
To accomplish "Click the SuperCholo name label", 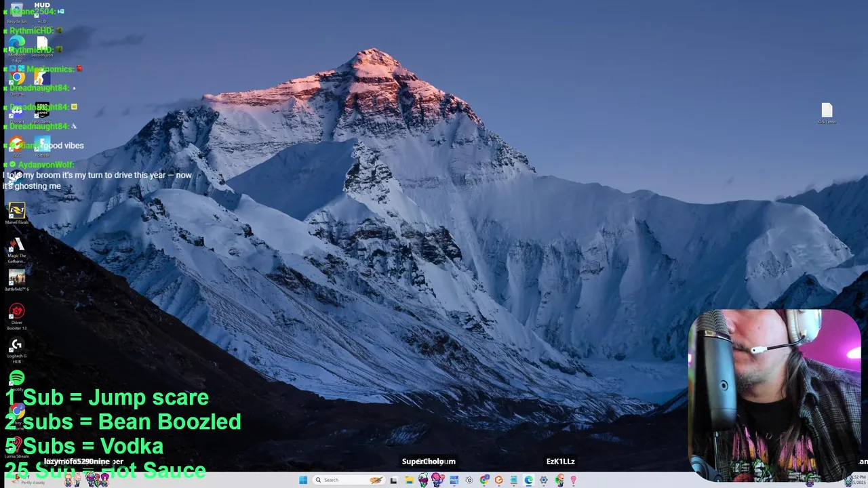I will [422, 462].
